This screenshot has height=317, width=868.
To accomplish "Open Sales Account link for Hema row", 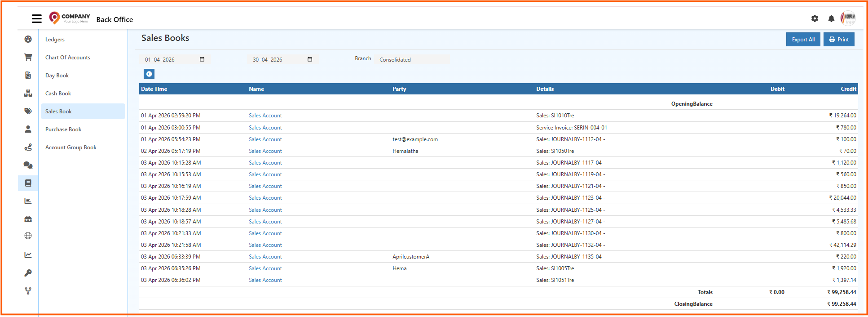I will point(265,268).
